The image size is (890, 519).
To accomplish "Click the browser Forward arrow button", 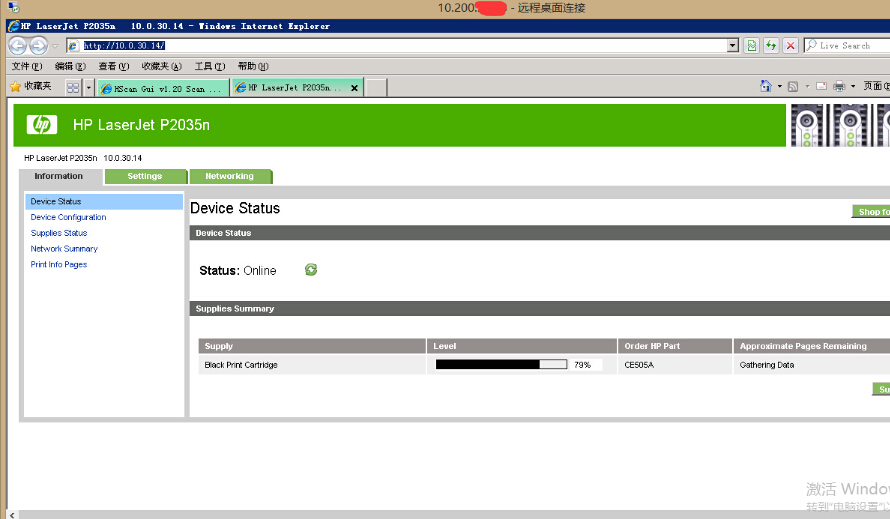I will pyautogui.click(x=38, y=45).
